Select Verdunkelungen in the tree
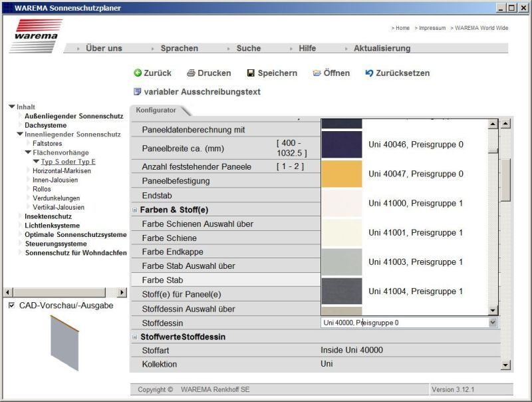This screenshot has height=402, width=532. 57,198
